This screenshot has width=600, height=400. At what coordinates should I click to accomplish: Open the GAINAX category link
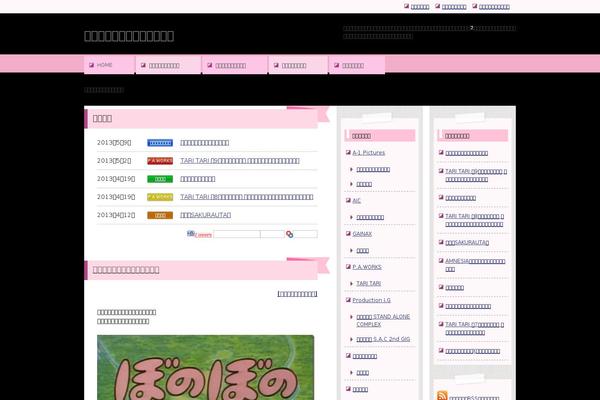362,233
